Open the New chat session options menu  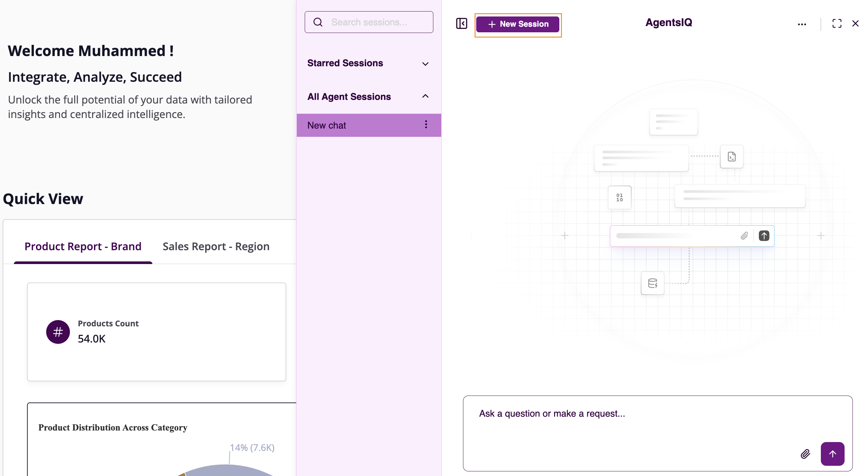(425, 125)
